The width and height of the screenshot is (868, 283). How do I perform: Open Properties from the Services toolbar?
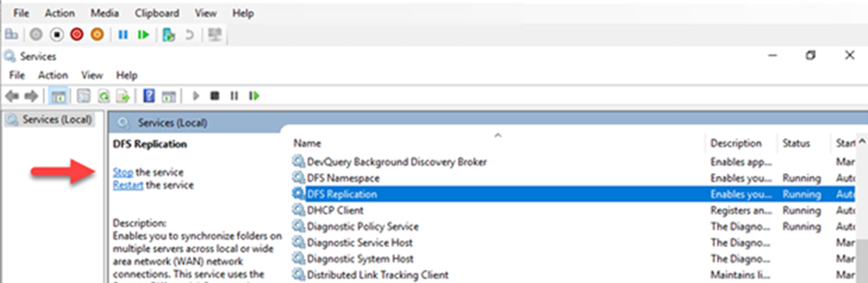[83, 96]
